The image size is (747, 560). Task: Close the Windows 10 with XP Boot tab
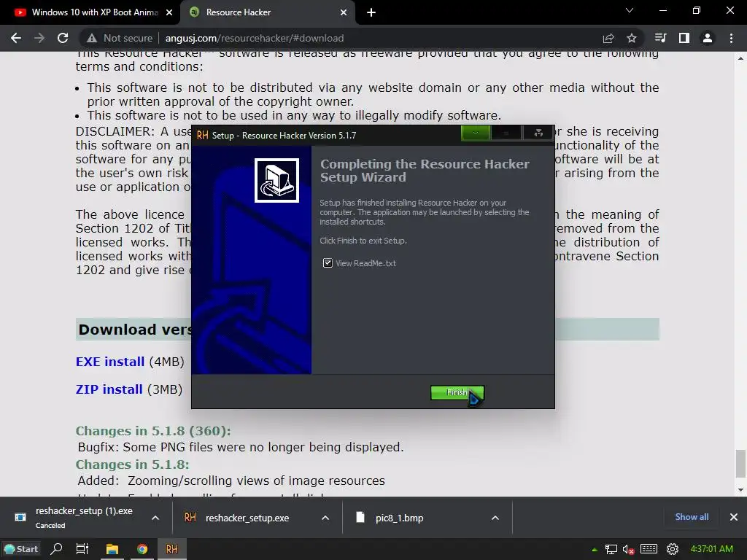click(x=169, y=12)
